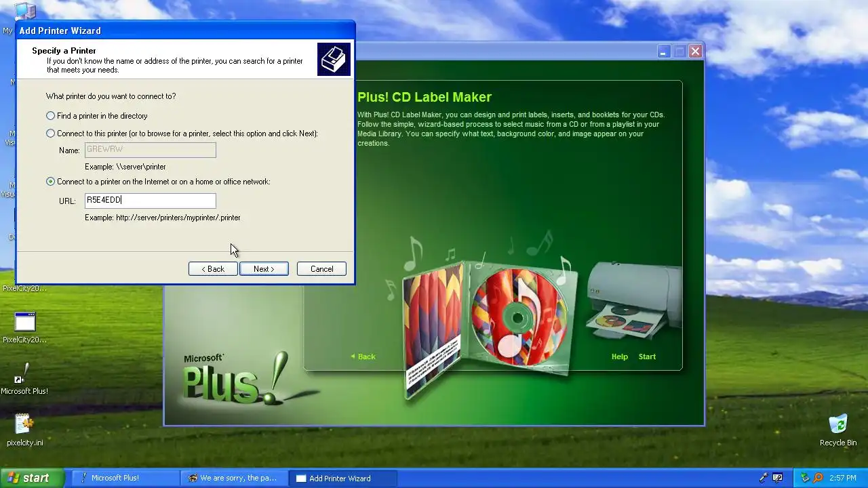The image size is (868, 488).
Task: Click the 'Plus! CD Label Maker' heading
Action: [x=425, y=97]
